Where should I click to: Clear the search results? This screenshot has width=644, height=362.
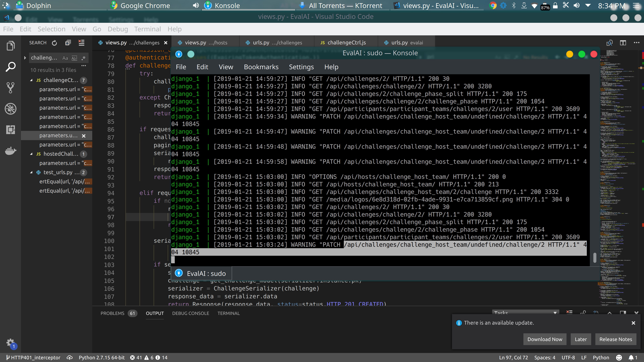[82, 43]
